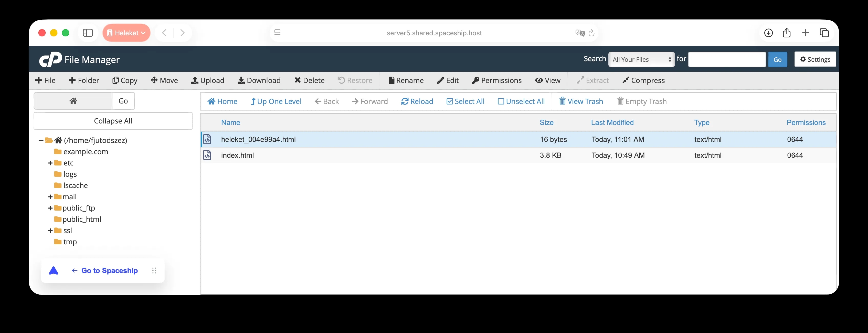The width and height of the screenshot is (868, 333).
Task: Expand the etc folder in tree
Action: [x=50, y=163]
